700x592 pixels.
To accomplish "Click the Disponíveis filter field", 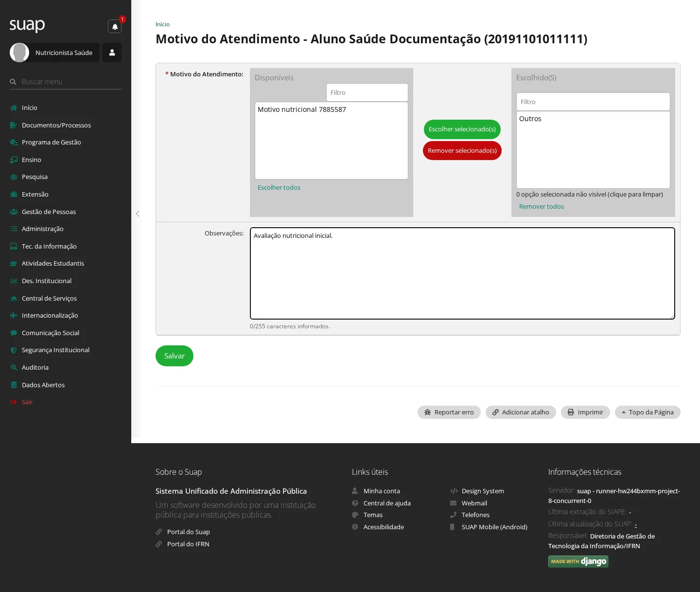I will tap(367, 92).
